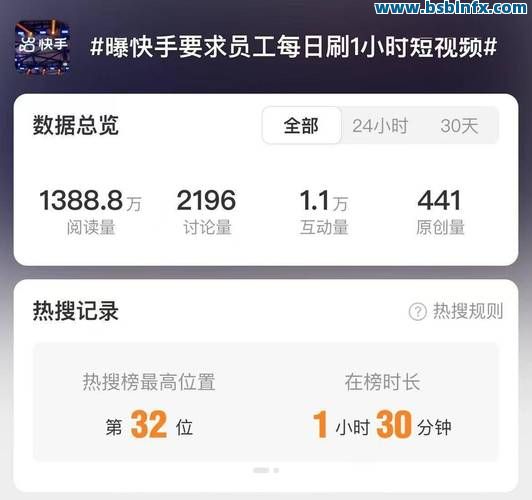Switch to the 30天 tab
This screenshot has height=500, width=532.
(459, 126)
